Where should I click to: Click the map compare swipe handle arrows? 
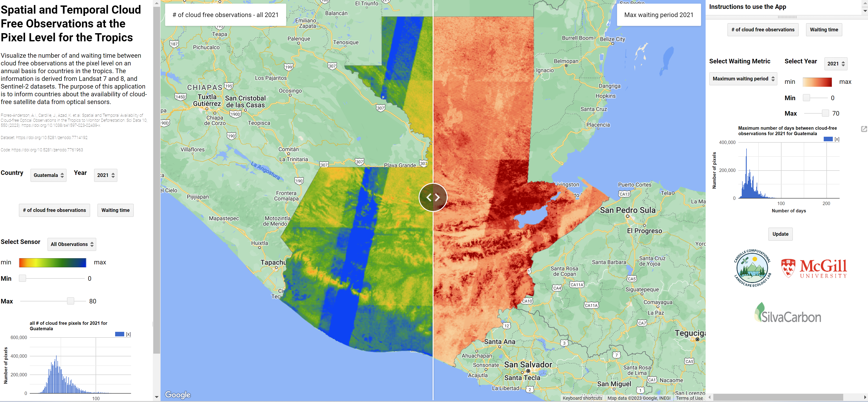pos(433,197)
